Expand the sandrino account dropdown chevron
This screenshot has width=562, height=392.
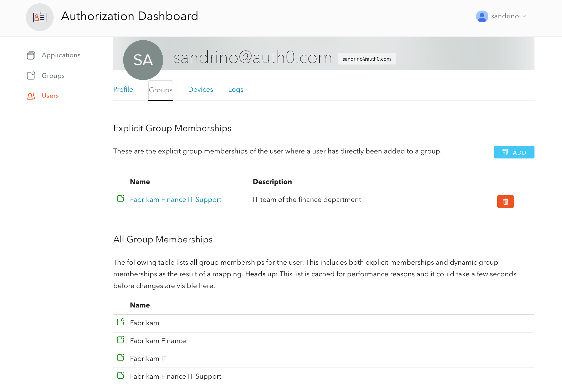point(524,16)
